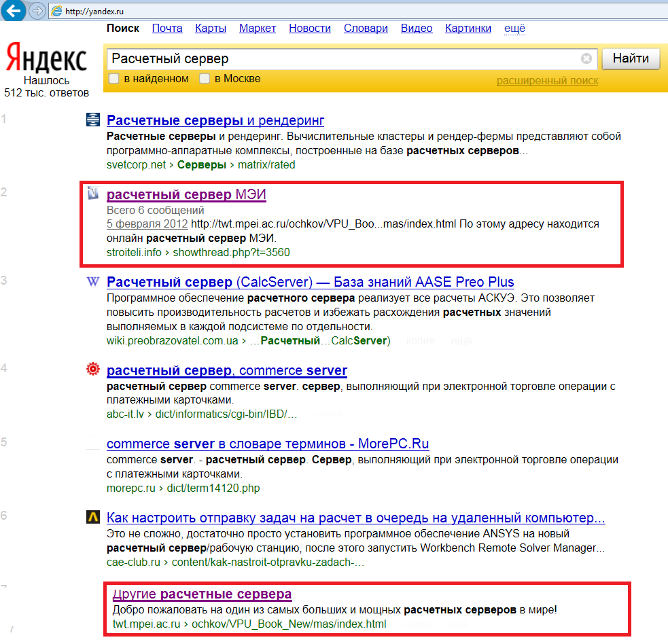Image resolution: width=668 pixels, height=644 pixels.
Task: Open result 'Расчетный сервер (CalcServer) — База знаний'
Action: coord(310,282)
